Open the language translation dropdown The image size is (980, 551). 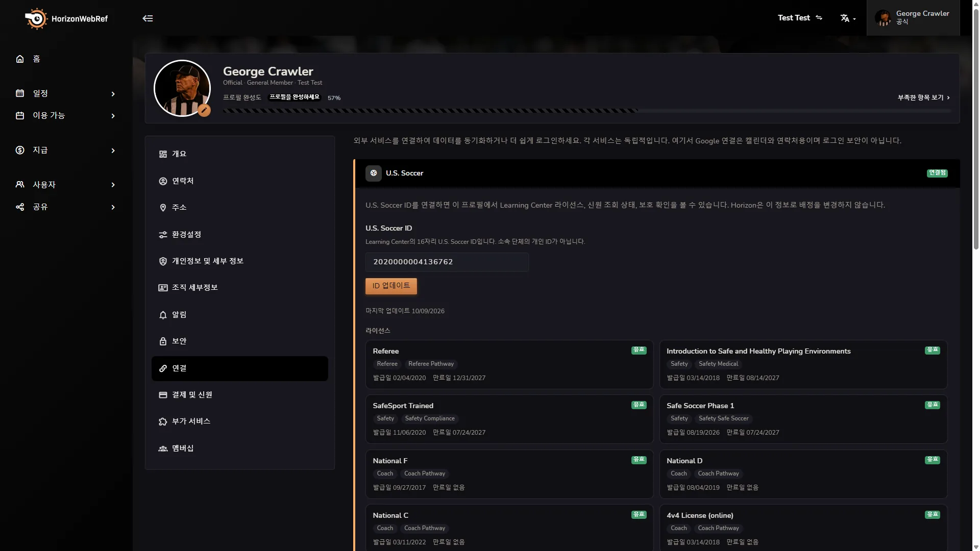point(848,18)
